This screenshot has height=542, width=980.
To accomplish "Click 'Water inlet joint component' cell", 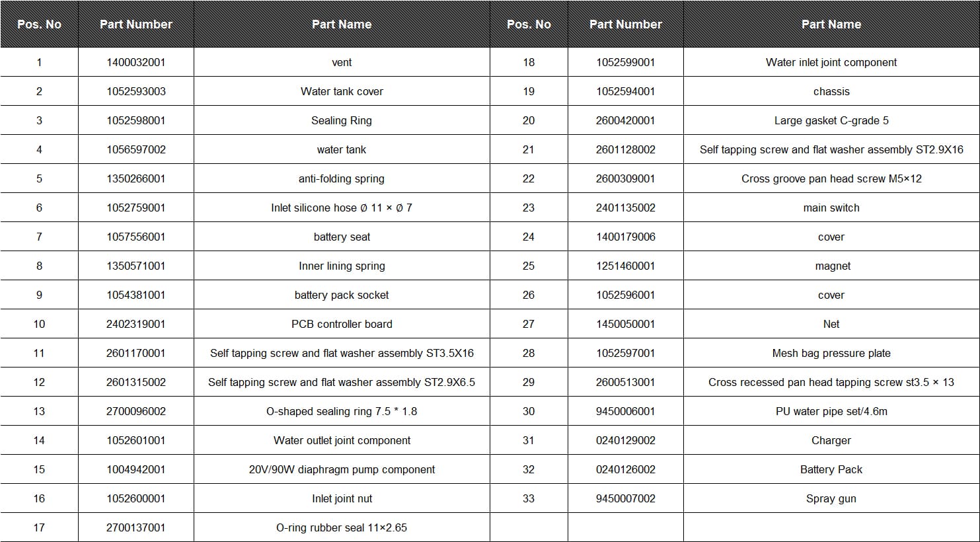I will pyautogui.click(x=831, y=62).
